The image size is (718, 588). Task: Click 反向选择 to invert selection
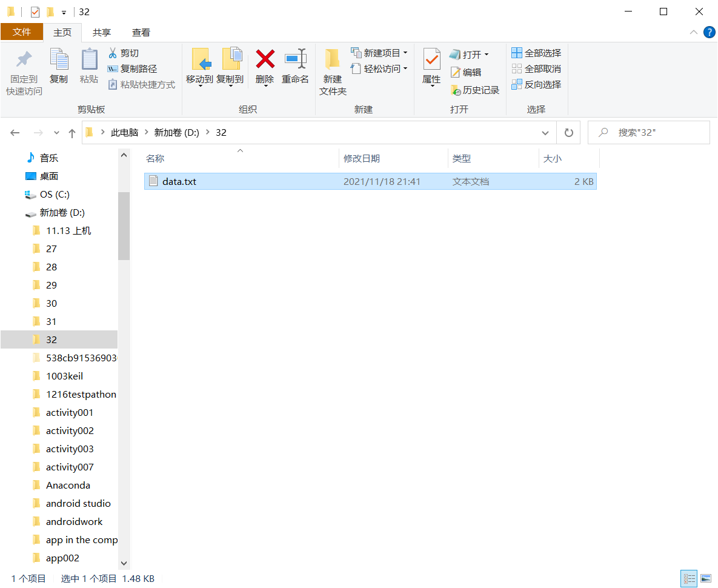point(537,84)
